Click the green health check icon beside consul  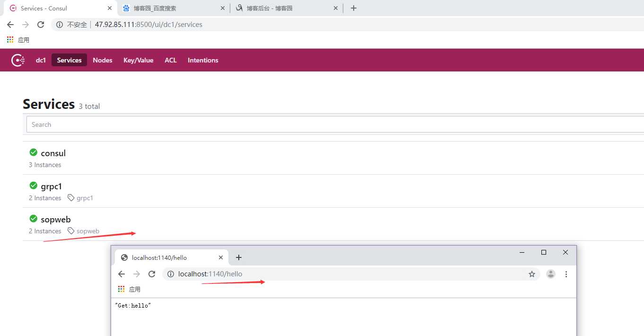pos(33,152)
